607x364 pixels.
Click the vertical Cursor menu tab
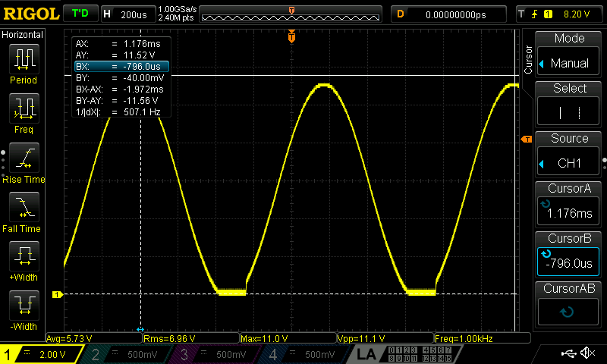528,60
